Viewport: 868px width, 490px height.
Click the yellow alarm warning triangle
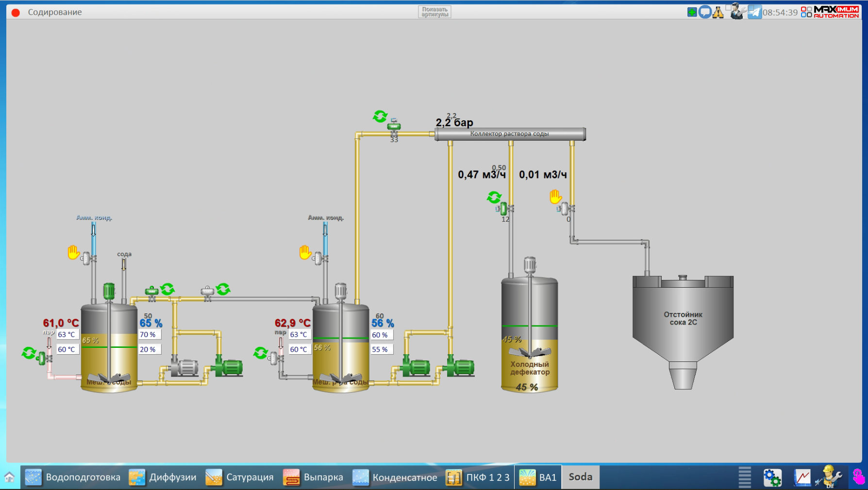(718, 12)
